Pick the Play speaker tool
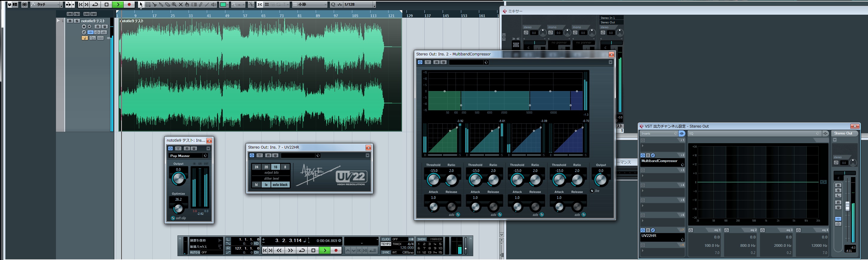The height and width of the screenshot is (260, 868). coord(214,4)
